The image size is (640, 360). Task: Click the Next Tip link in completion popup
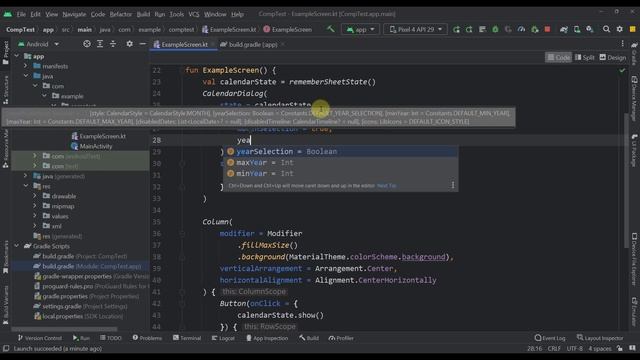[x=387, y=186]
